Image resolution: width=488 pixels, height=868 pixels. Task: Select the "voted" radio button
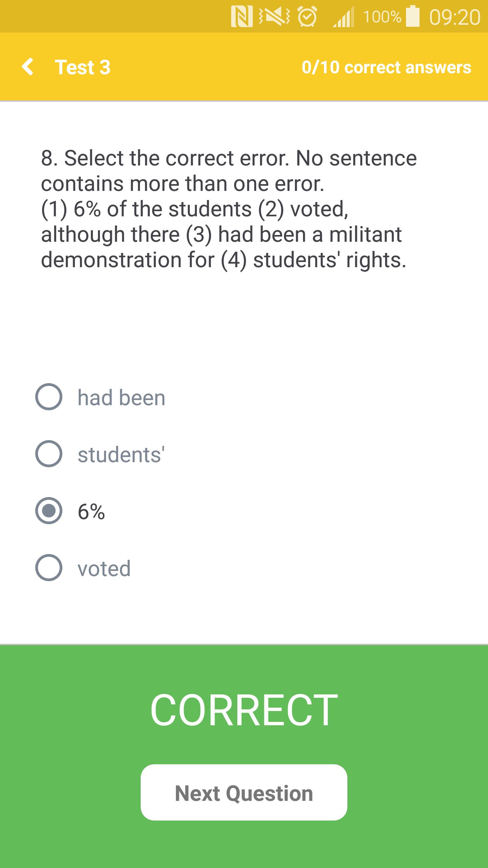coord(49,568)
